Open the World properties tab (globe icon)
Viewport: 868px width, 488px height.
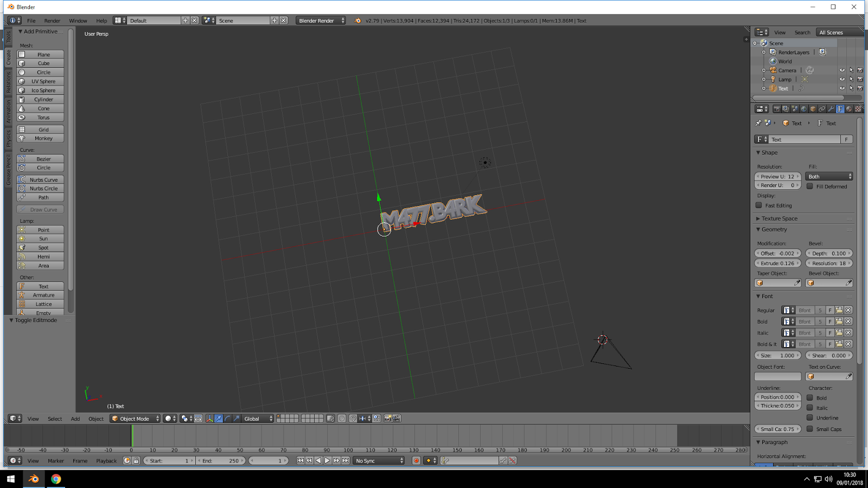coord(805,108)
